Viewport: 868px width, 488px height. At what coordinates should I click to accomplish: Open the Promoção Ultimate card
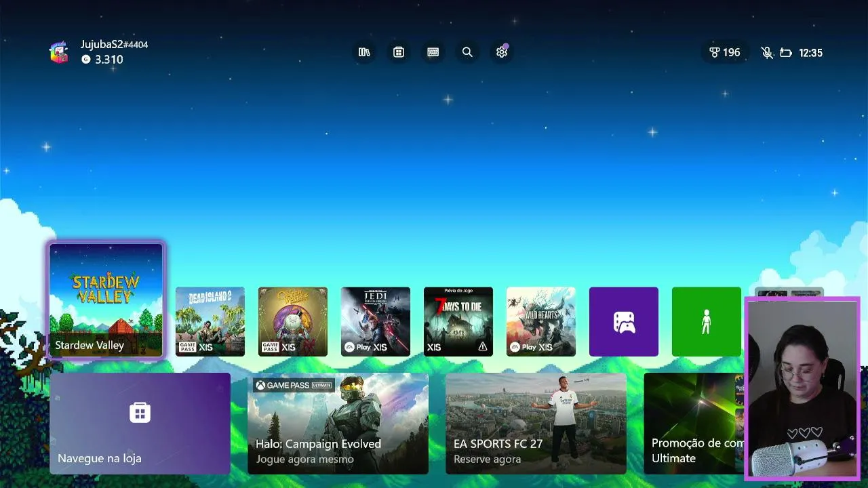point(694,424)
